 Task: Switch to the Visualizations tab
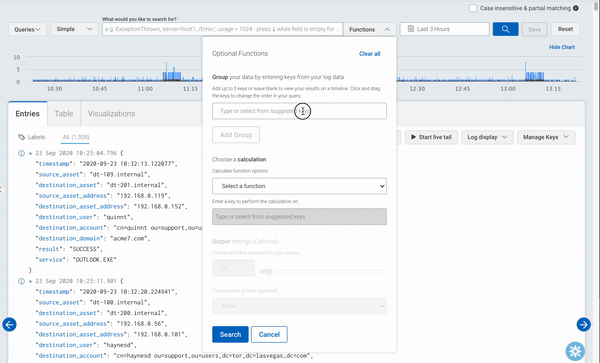[111, 114]
